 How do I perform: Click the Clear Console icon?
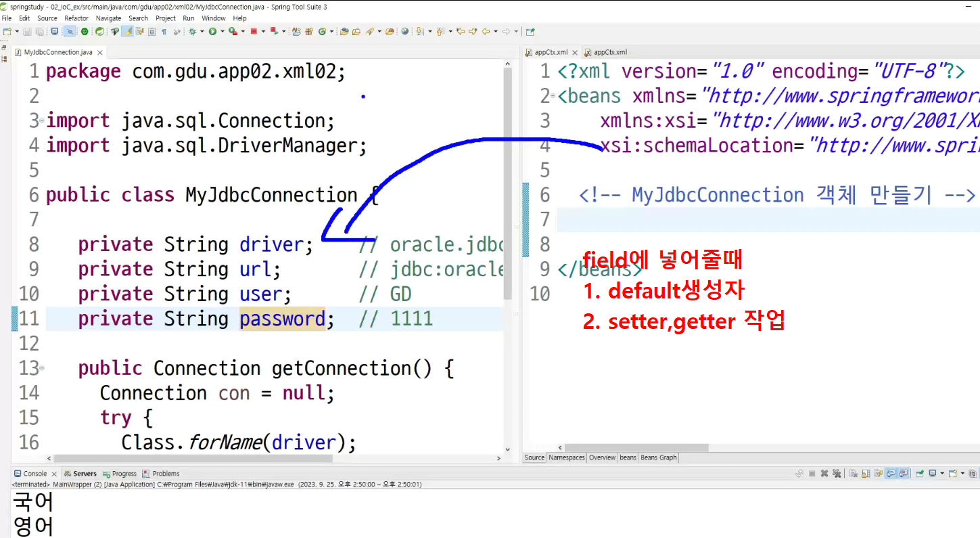(x=854, y=474)
